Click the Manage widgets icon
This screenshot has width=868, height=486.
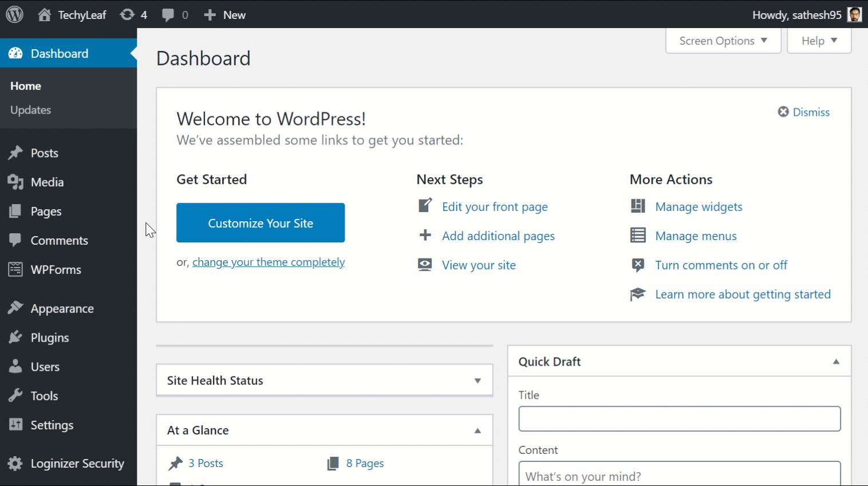[x=638, y=206]
